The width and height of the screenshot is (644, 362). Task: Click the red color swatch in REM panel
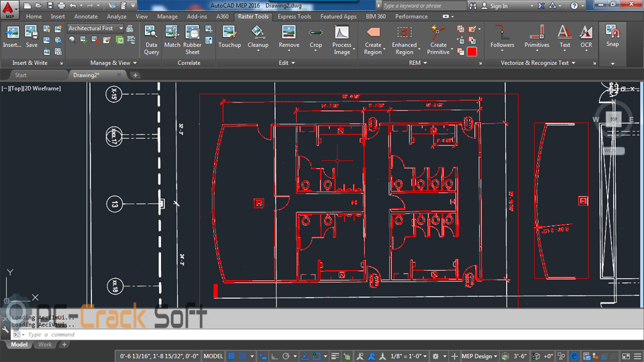click(x=472, y=52)
